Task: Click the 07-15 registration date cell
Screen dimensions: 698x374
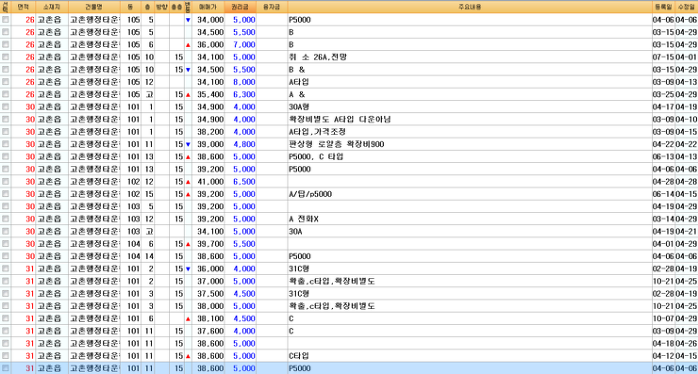Action: 663,57
